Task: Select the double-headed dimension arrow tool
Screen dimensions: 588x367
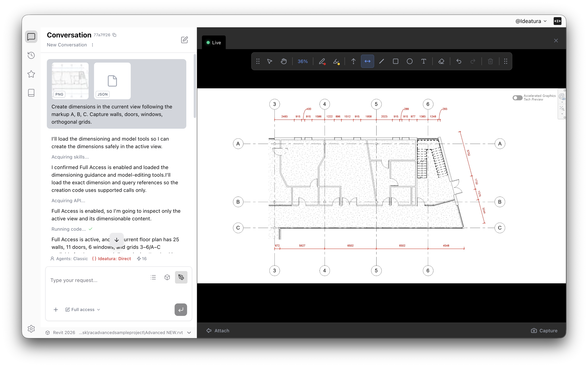Action: 368,61
